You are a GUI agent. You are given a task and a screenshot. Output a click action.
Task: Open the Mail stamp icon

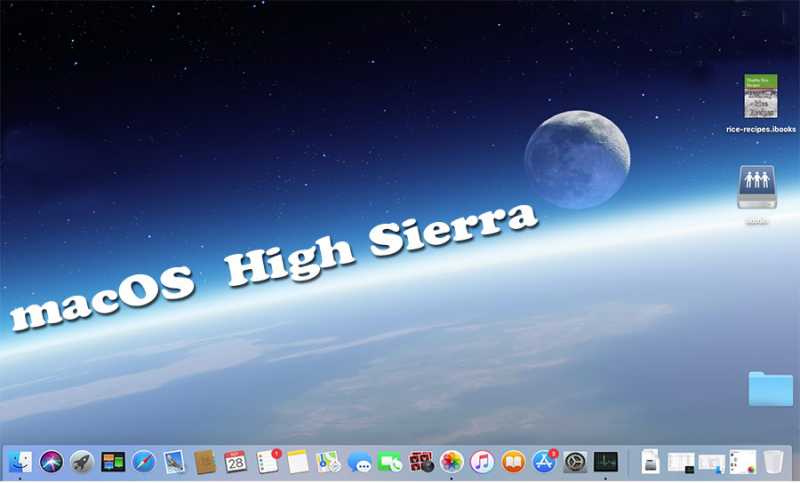pyautogui.click(x=174, y=462)
